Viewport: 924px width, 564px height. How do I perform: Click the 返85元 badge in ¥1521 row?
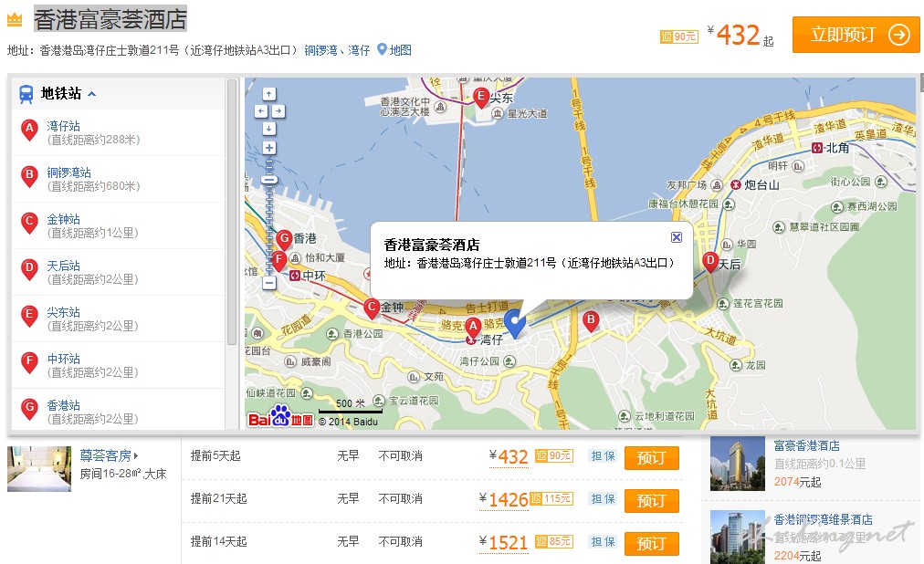click(x=554, y=541)
